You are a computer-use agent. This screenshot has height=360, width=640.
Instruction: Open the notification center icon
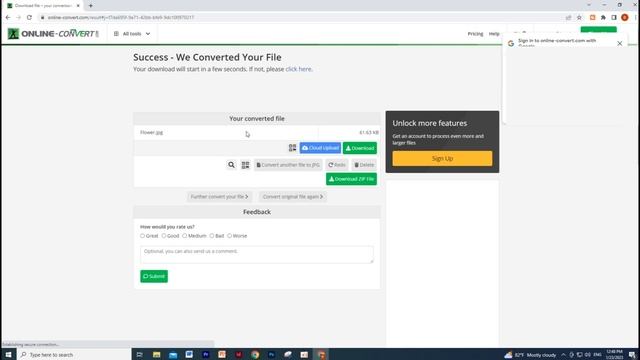pos(632,355)
